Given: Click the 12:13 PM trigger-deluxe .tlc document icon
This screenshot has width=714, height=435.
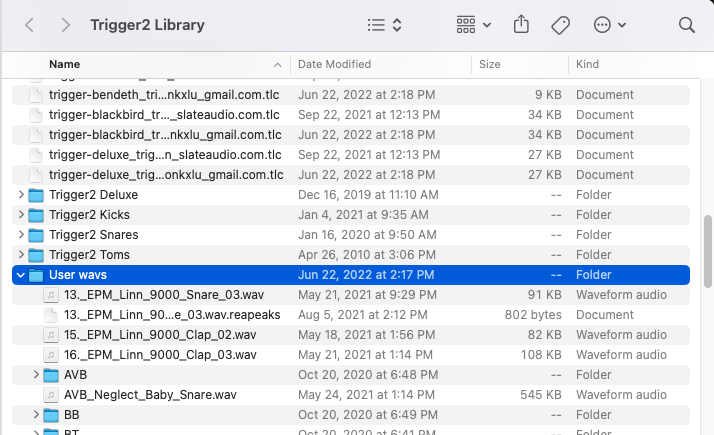Looking at the screenshot, I should 36,155.
